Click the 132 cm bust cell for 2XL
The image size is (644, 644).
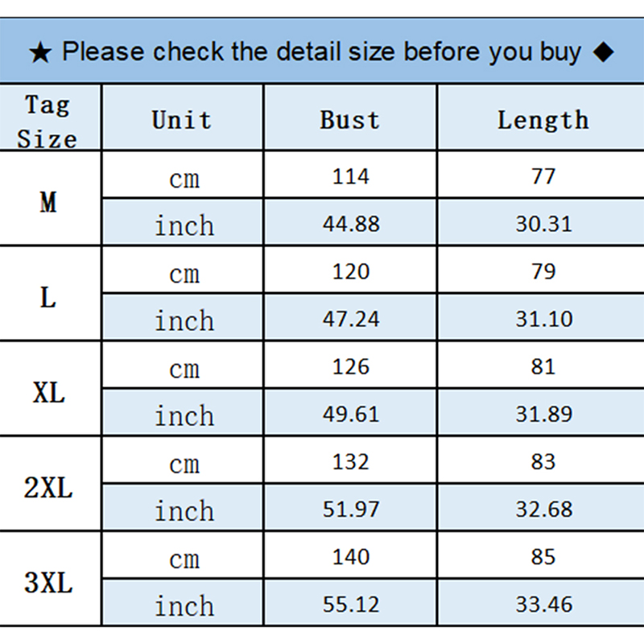pyautogui.click(x=350, y=462)
